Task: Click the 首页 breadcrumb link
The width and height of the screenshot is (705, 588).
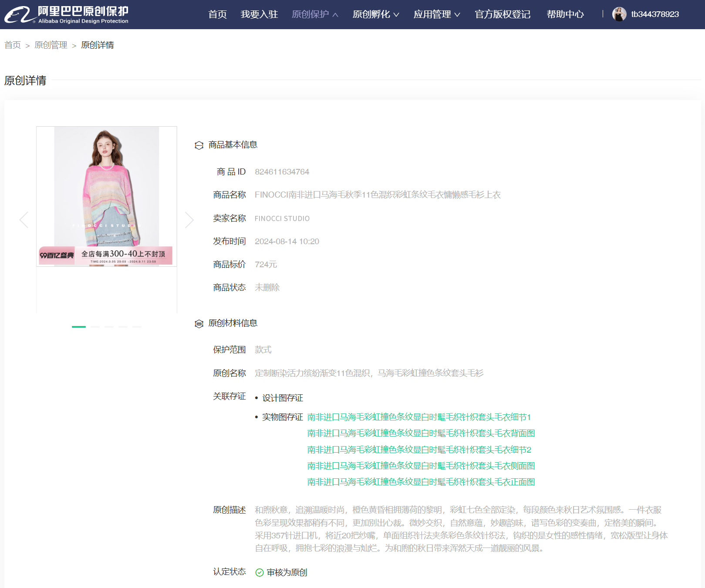Action: tap(13, 45)
